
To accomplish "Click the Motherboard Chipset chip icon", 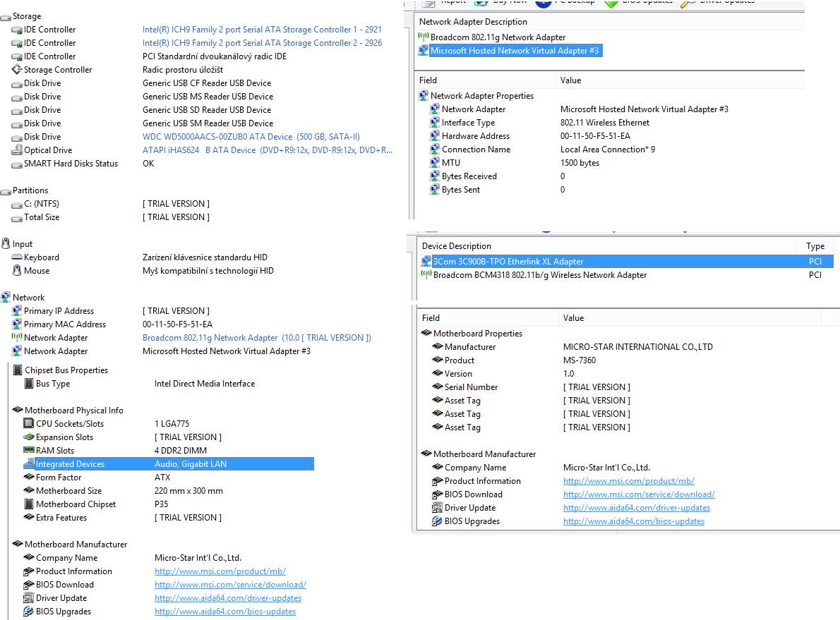I will [29, 504].
